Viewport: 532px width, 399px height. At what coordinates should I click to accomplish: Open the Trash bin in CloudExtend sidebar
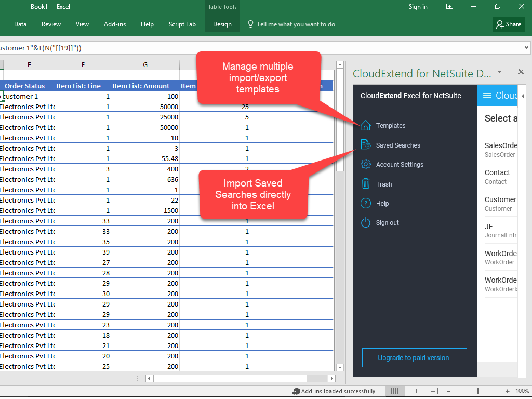tap(365, 184)
